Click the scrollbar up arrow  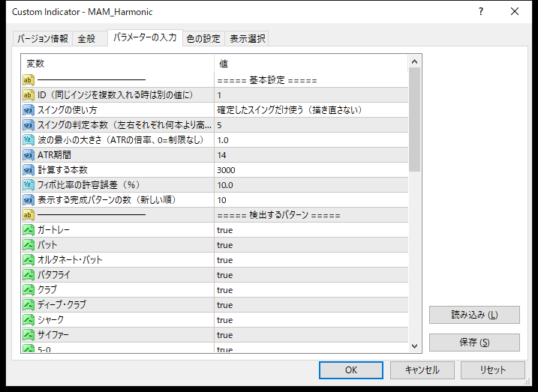[x=414, y=61]
